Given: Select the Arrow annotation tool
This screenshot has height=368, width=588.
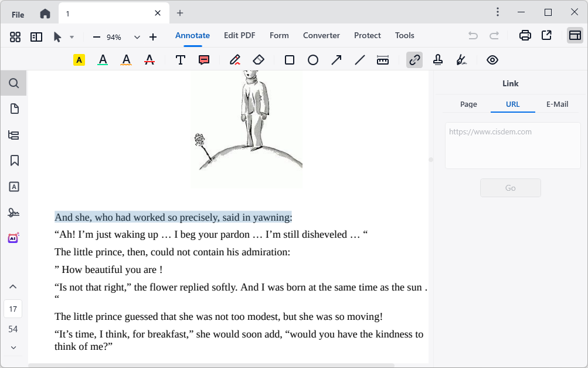Looking at the screenshot, I should click(336, 59).
